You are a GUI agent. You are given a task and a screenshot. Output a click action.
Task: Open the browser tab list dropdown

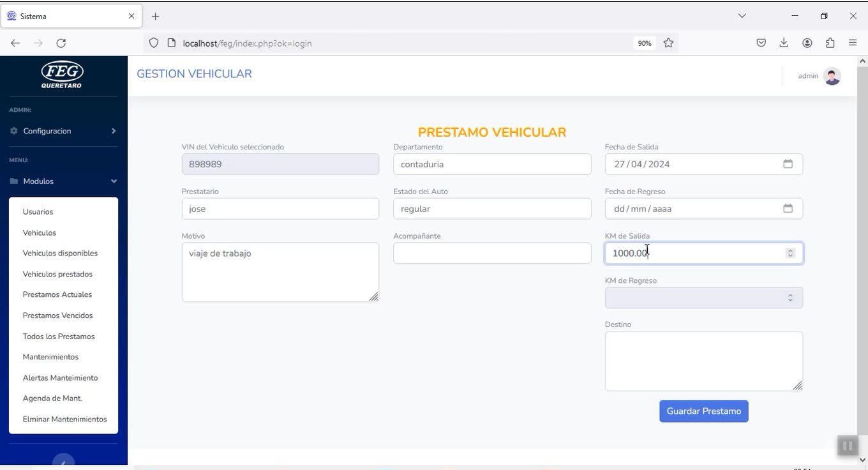742,16
